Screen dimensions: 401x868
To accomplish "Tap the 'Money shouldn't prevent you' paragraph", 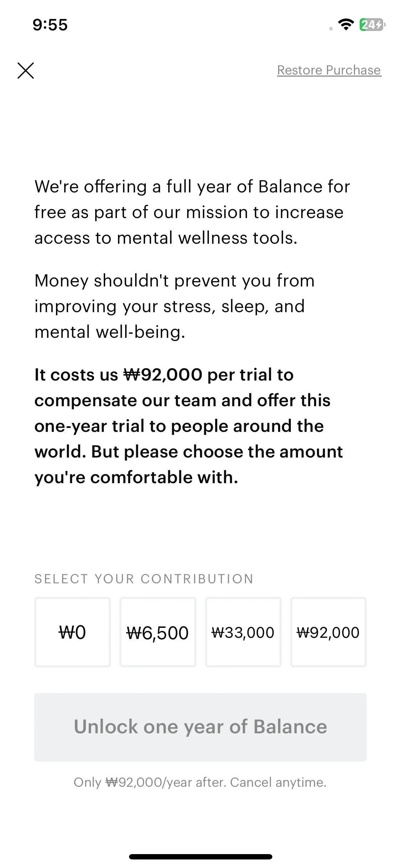I will click(x=175, y=306).
